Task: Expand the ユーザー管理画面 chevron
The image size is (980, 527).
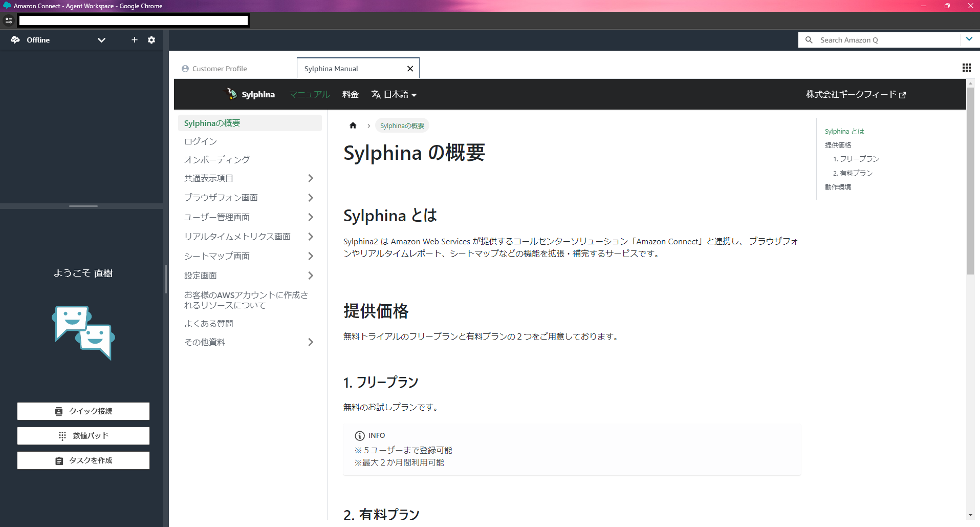Action: tap(311, 217)
